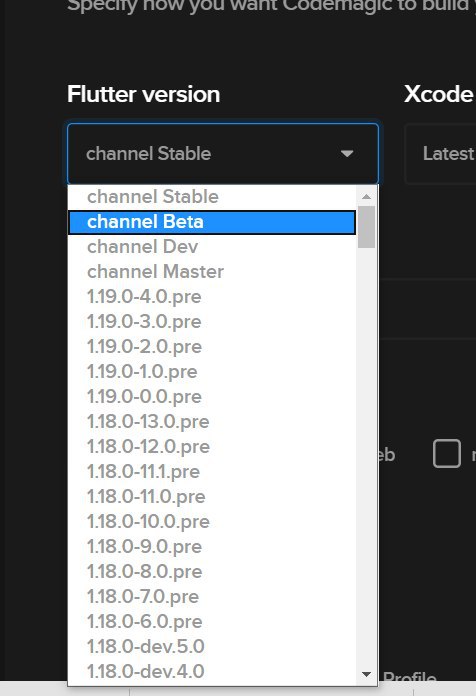Select channel Stable from the list

tap(212, 197)
